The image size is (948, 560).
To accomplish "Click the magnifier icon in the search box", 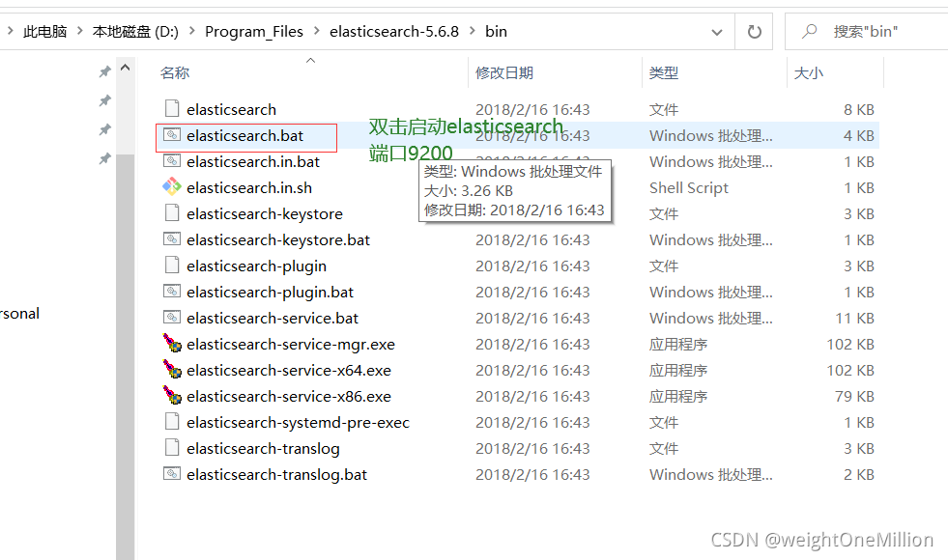I will (809, 31).
